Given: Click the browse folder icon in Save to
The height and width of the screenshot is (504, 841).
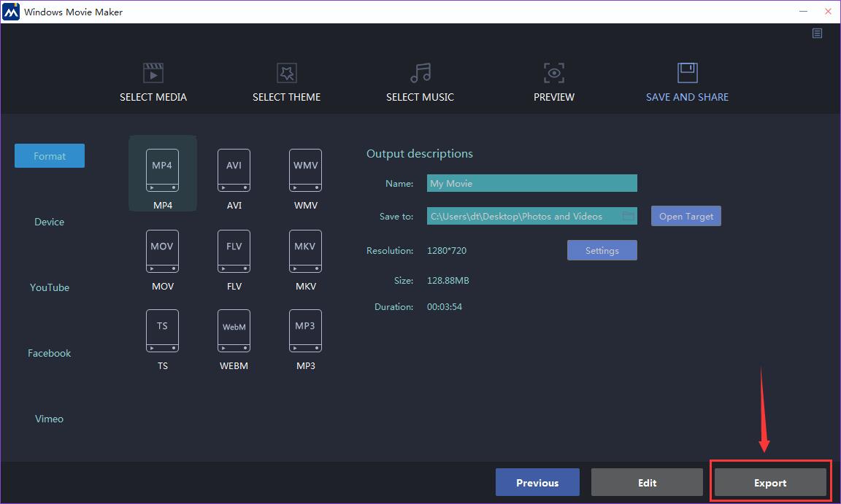Looking at the screenshot, I should (x=628, y=216).
